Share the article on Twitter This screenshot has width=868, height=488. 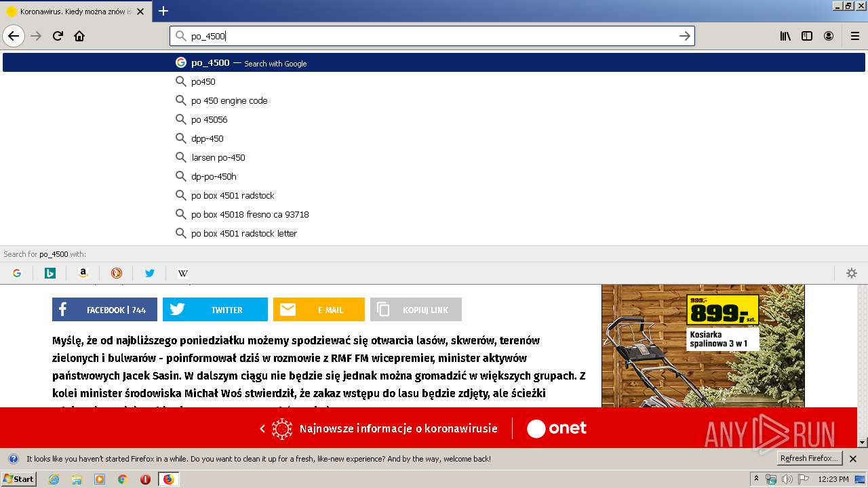[x=215, y=309]
